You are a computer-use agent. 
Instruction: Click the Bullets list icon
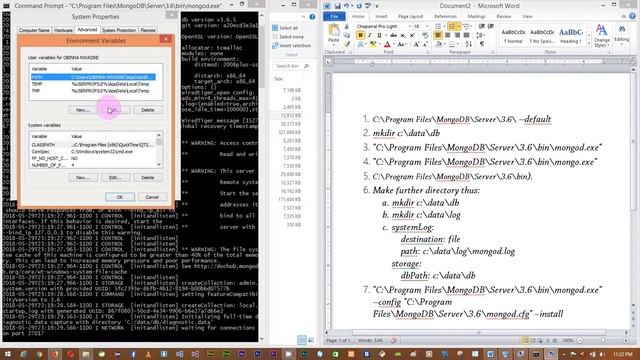point(438,26)
